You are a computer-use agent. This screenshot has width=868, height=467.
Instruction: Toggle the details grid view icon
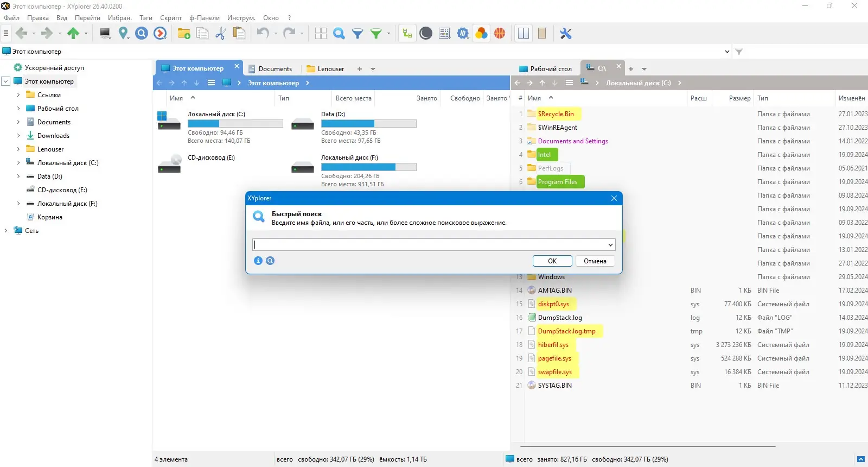[x=444, y=34]
